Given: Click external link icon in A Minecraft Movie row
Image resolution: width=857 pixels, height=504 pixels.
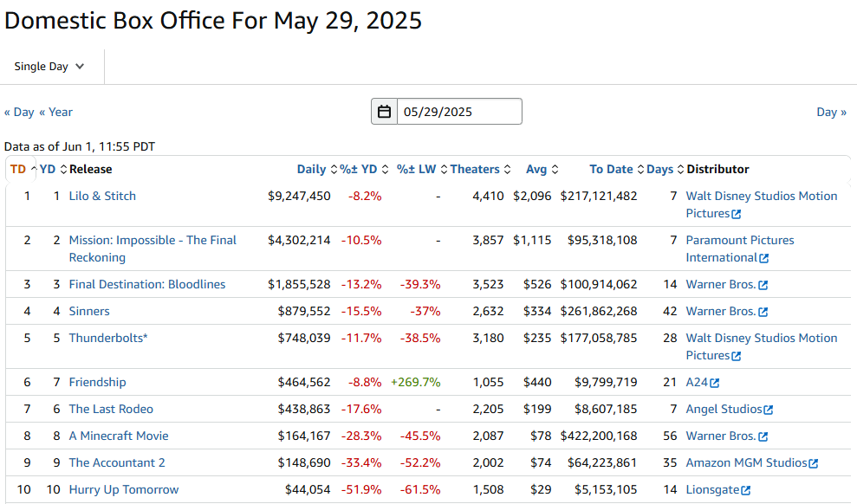Looking at the screenshot, I should coord(763,436).
